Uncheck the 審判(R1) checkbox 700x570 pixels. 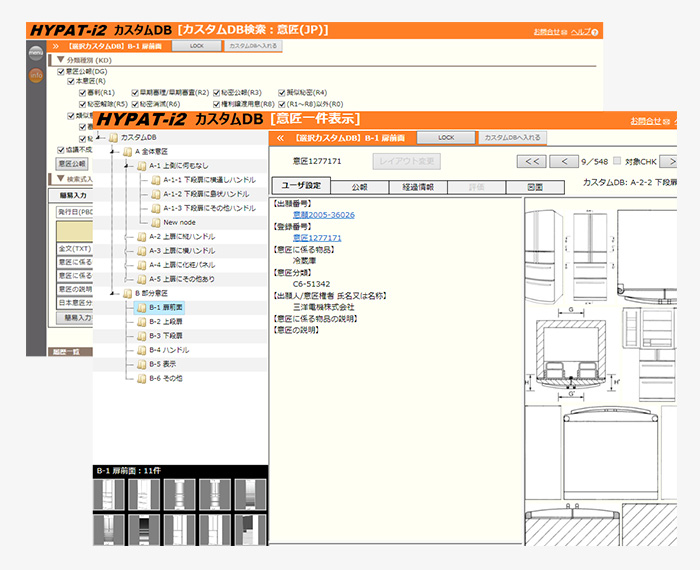(x=85, y=92)
